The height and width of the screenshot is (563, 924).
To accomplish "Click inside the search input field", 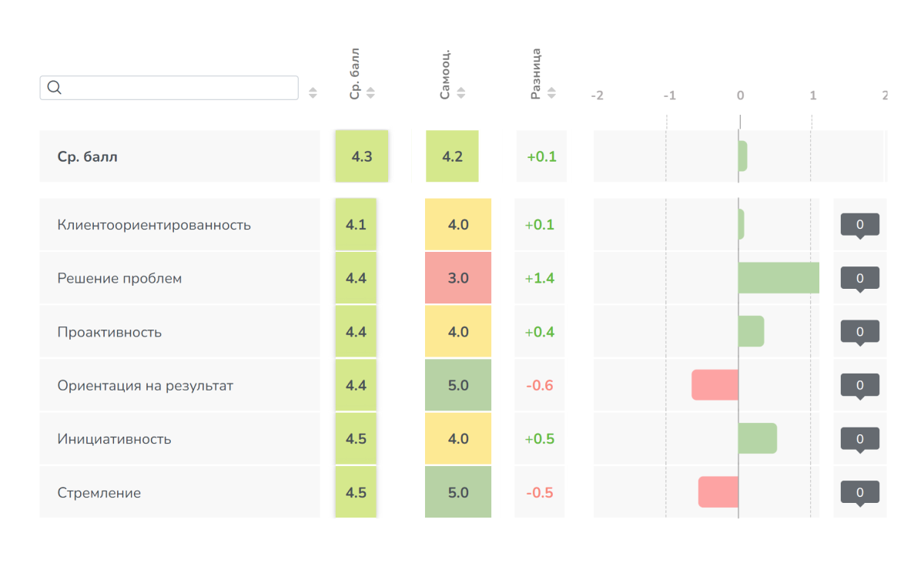I will [177, 88].
